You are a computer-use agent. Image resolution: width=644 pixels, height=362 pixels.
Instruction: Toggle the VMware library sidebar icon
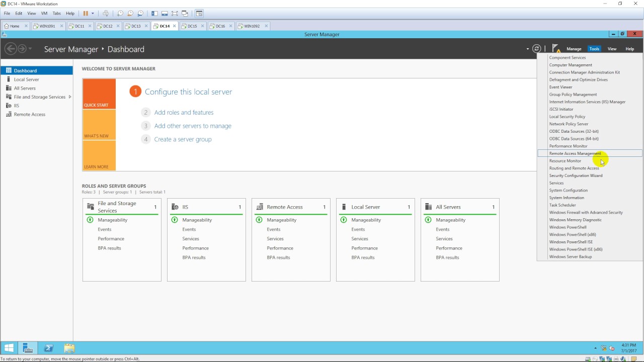154,13
